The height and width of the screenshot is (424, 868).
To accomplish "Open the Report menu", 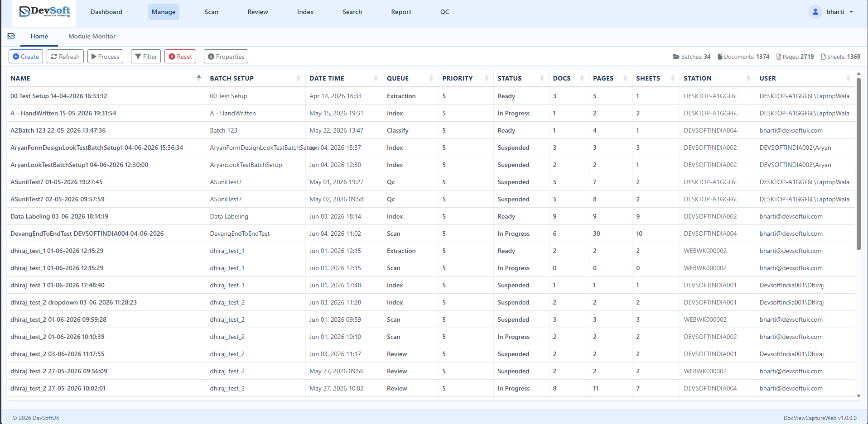I will [401, 12].
